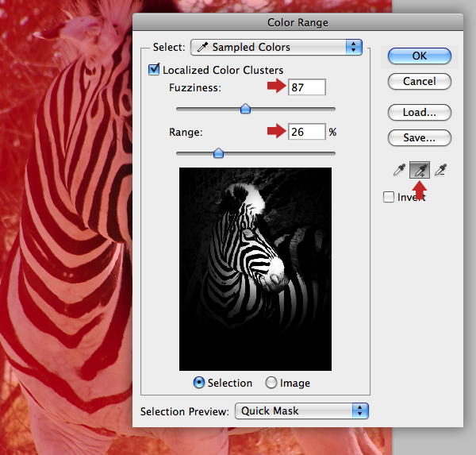Open the Selection Preview Quick Mask dropdown
This screenshot has height=455, width=476.
pyautogui.click(x=301, y=411)
